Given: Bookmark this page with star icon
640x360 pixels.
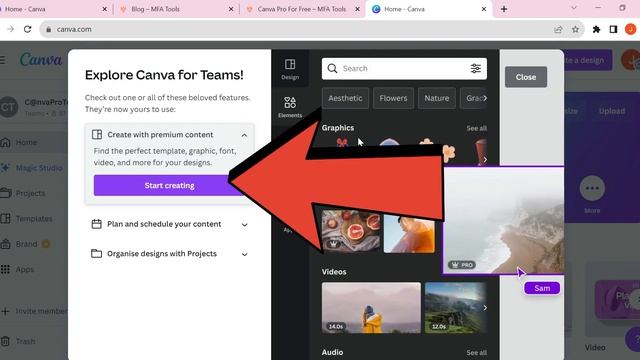Looking at the screenshot, I should pos(575,29).
